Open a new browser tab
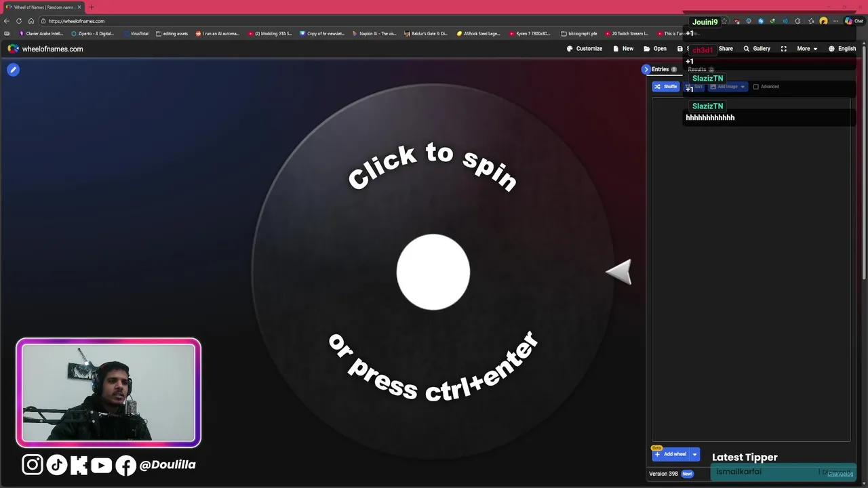The height and width of the screenshot is (488, 868). (x=92, y=7)
